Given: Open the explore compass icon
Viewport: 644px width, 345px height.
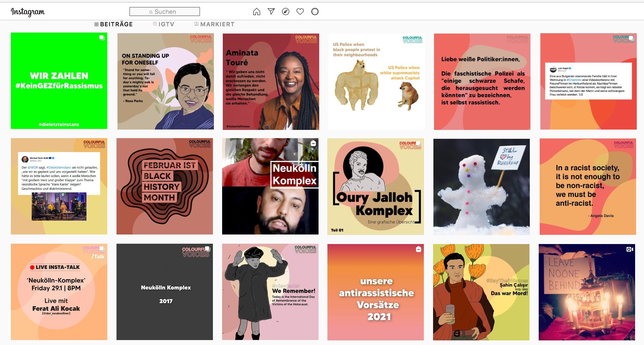Looking at the screenshot, I should [x=286, y=12].
